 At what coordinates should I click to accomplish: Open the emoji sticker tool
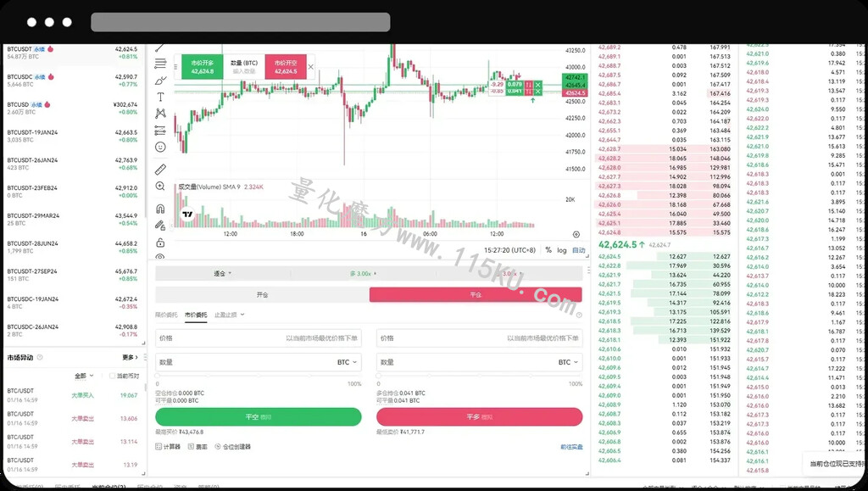point(160,147)
